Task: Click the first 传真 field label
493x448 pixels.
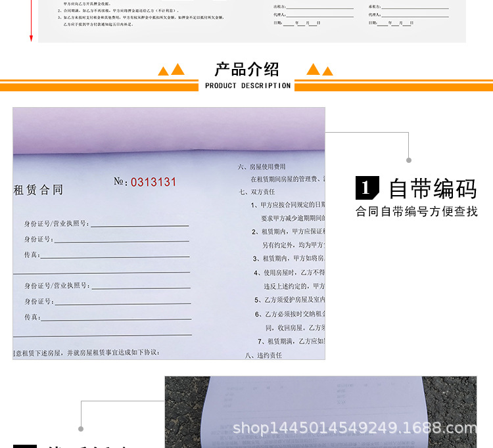Action: click(32, 255)
